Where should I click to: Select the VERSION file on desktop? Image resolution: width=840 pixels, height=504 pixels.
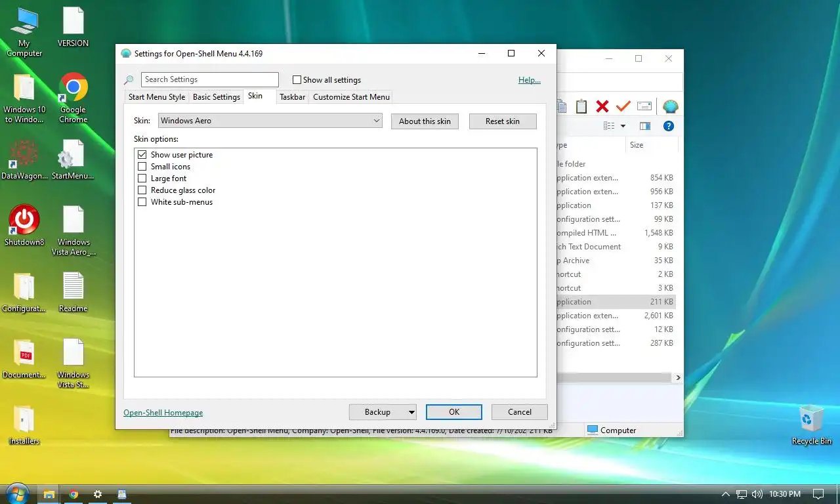[73, 28]
